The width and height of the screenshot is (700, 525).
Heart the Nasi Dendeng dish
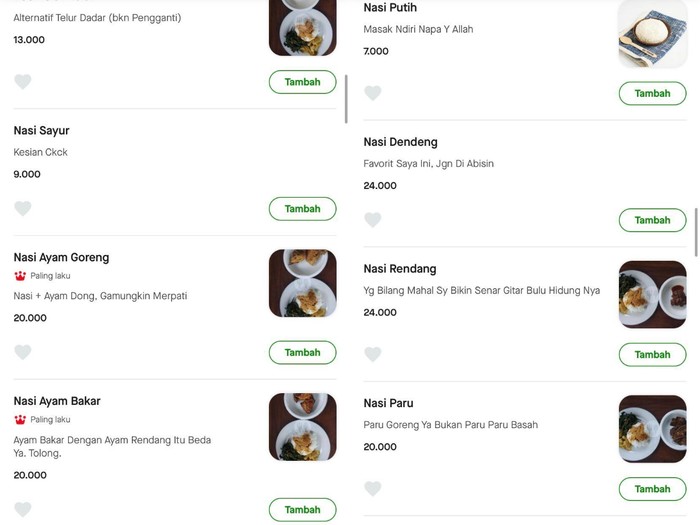click(373, 220)
